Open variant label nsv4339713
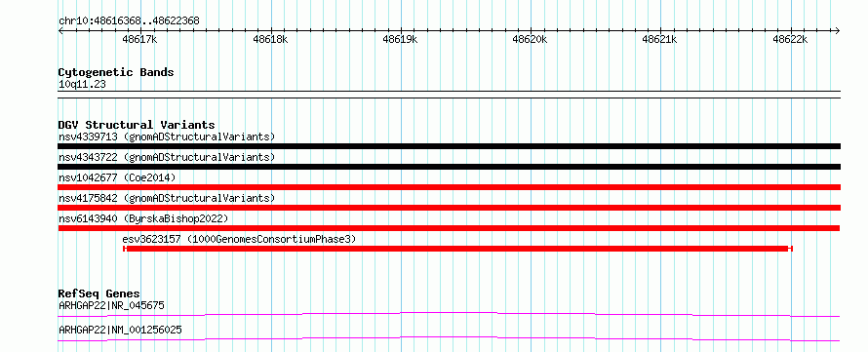The width and height of the screenshot is (868, 352). click(167, 137)
